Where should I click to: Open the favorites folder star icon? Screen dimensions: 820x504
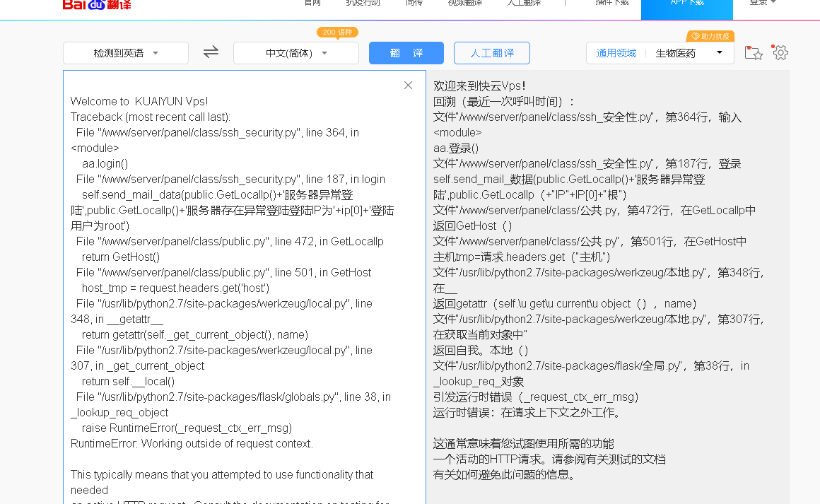(754, 52)
